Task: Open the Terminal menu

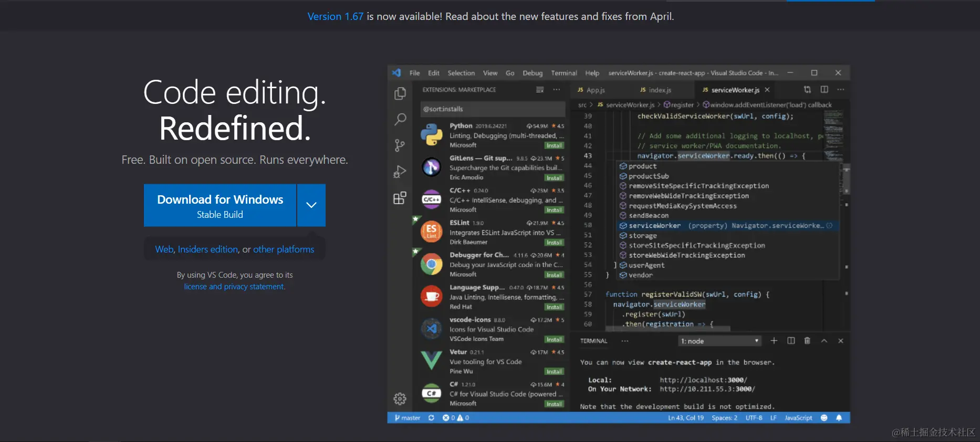Action: [x=564, y=73]
